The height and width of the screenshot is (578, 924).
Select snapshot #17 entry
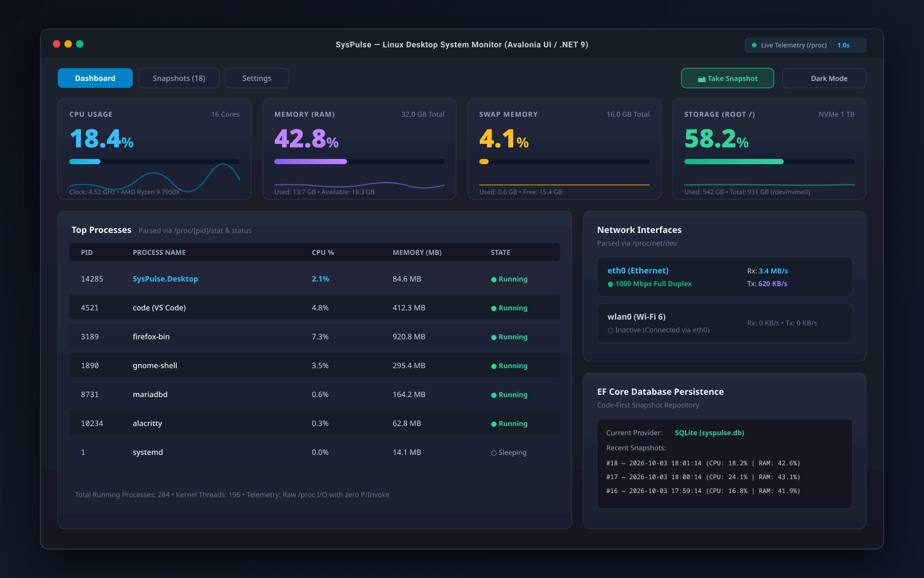703,477
